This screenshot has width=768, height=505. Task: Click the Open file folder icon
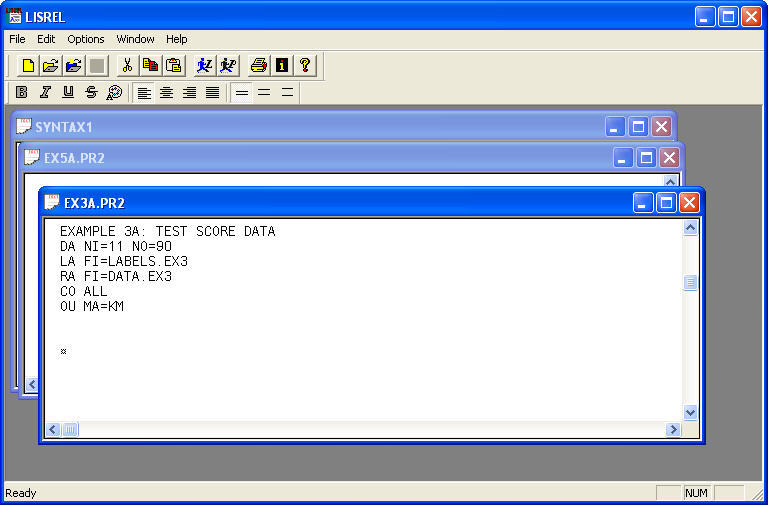[50, 65]
